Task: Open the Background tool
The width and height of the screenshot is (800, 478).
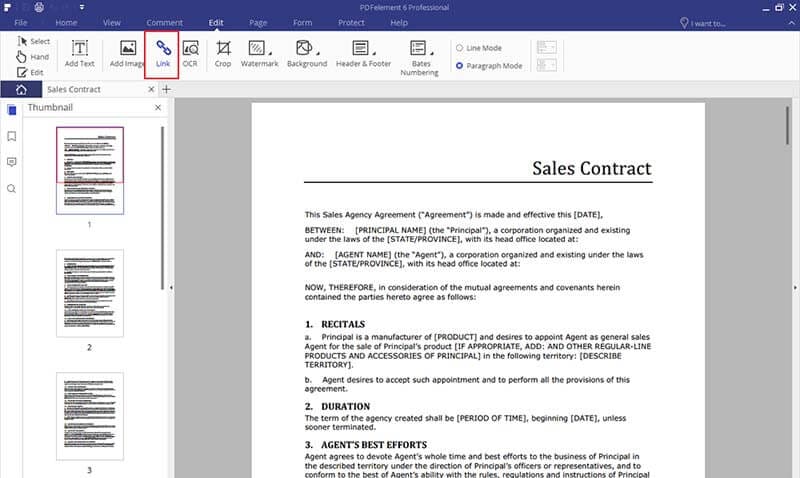Action: (307, 54)
